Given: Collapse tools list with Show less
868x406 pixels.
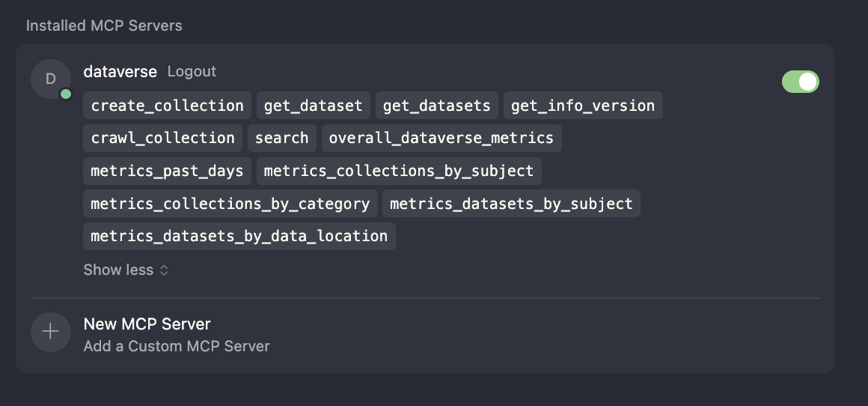Looking at the screenshot, I should [x=126, y=270].
